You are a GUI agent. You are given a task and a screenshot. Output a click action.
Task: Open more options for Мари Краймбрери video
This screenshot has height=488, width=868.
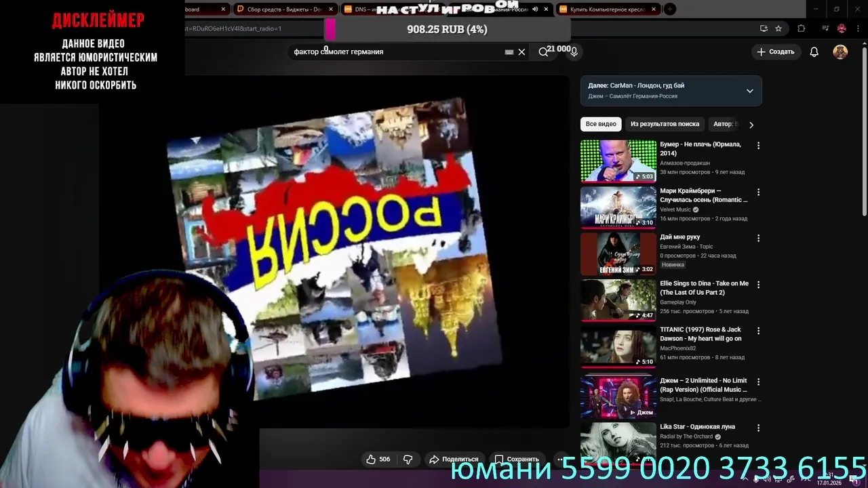tap(758, 192)
